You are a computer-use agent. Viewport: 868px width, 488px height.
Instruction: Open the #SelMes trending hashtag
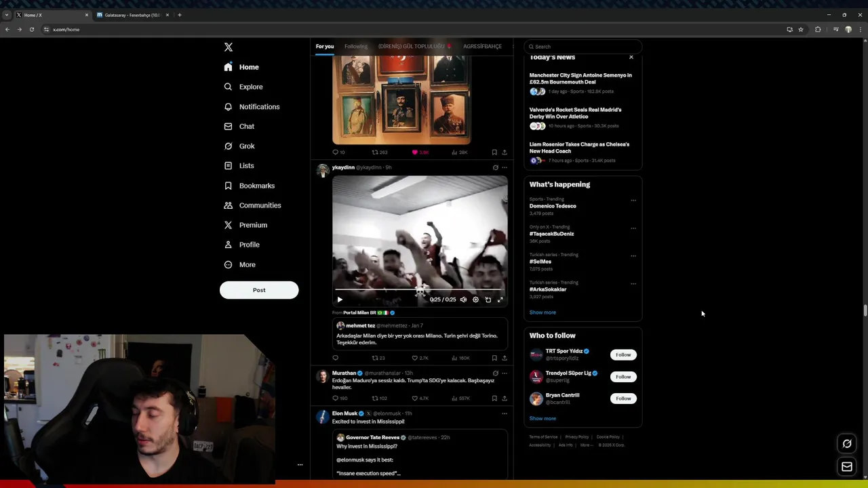click(540, 262)
